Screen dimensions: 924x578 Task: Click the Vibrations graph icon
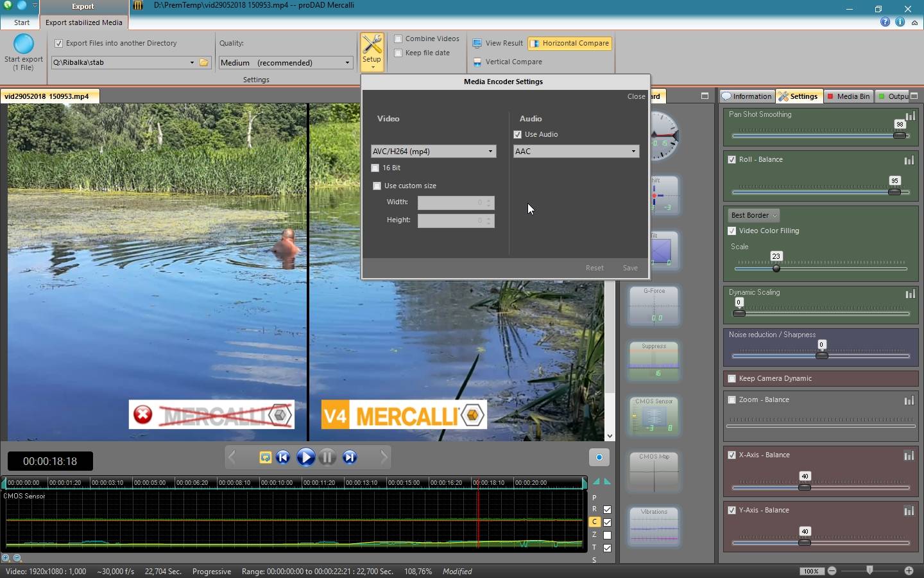click(x=653, y=526)
